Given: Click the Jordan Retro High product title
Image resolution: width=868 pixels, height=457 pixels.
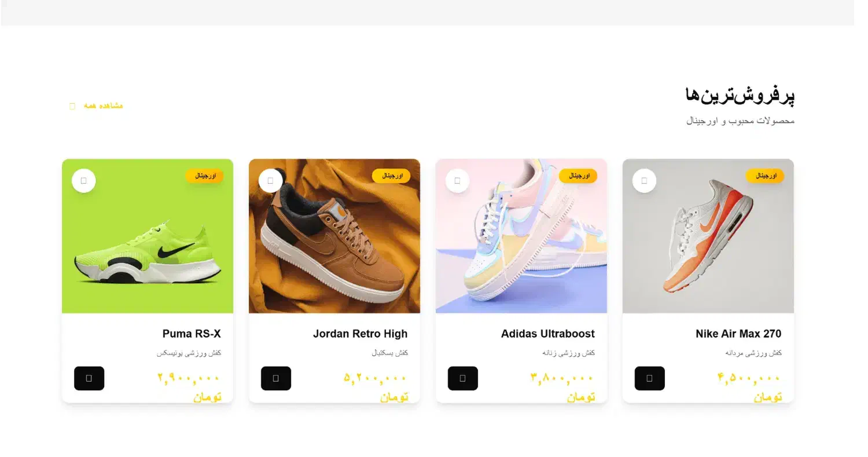Looking at the screenshot, I should tap(360, 334).
